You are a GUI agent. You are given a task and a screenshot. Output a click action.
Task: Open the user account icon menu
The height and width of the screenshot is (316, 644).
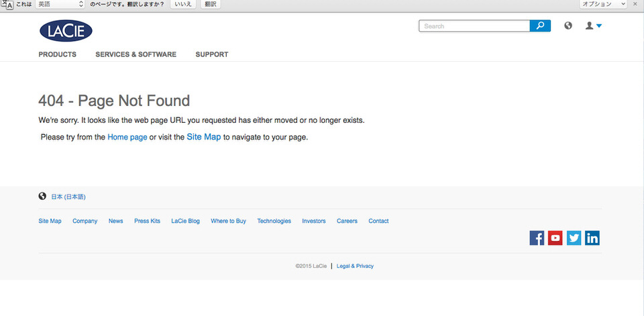pyautogui.click(x=594, y=26)
